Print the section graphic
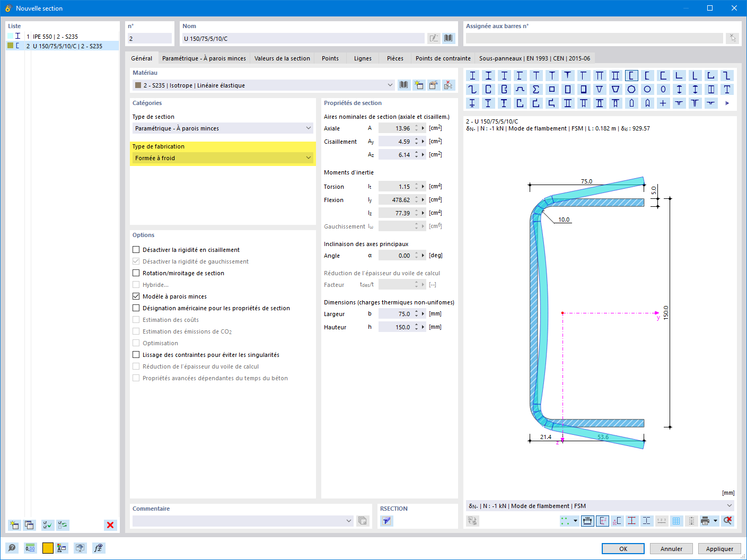Screen dimensions: 747x560 click(705, 521)
